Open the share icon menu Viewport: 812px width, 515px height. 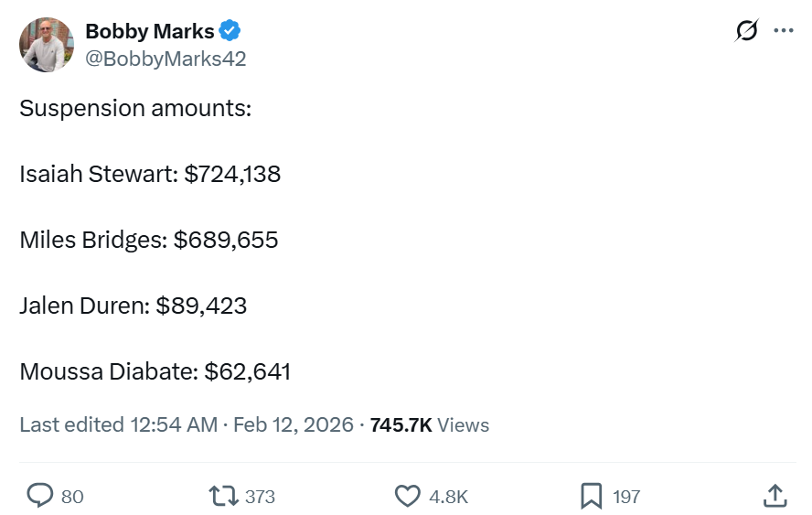775,496
